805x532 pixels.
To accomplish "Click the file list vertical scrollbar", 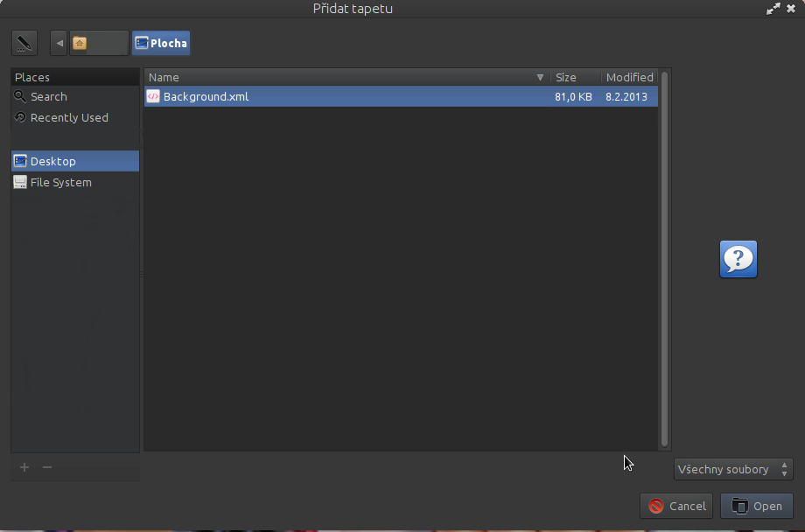I will (x=664, y=259).
